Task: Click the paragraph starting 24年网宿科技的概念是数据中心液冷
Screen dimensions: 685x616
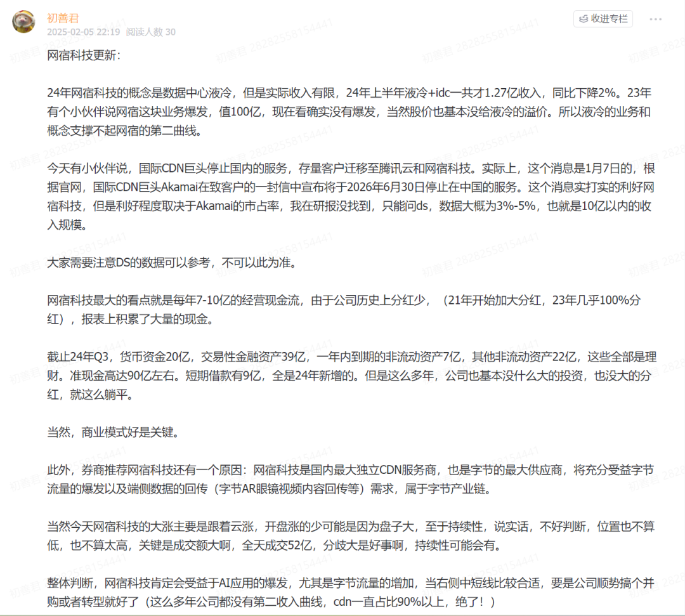Action: coord(349,112)
